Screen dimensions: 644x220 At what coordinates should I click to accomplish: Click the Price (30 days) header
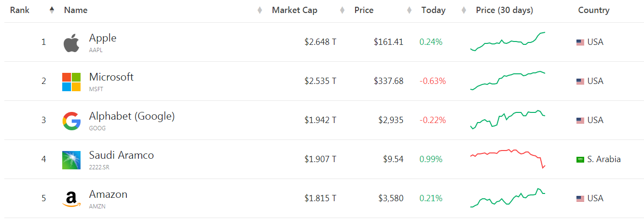[x=505, y=10]
